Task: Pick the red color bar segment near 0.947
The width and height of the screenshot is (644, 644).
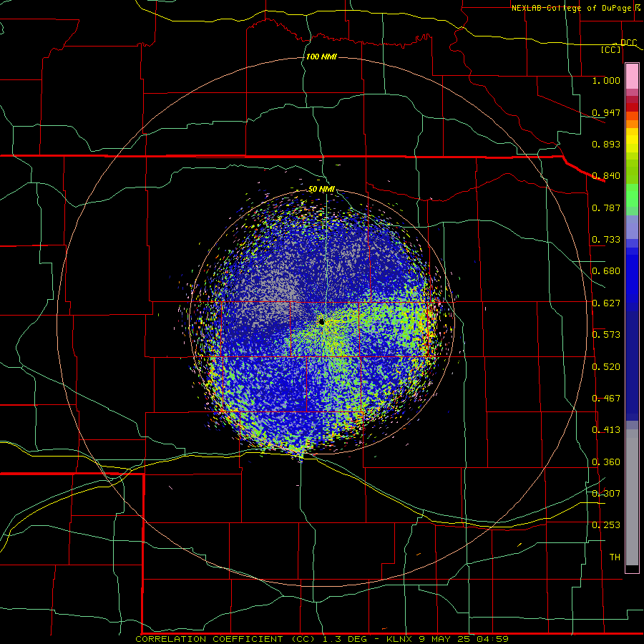Action: 632,107
